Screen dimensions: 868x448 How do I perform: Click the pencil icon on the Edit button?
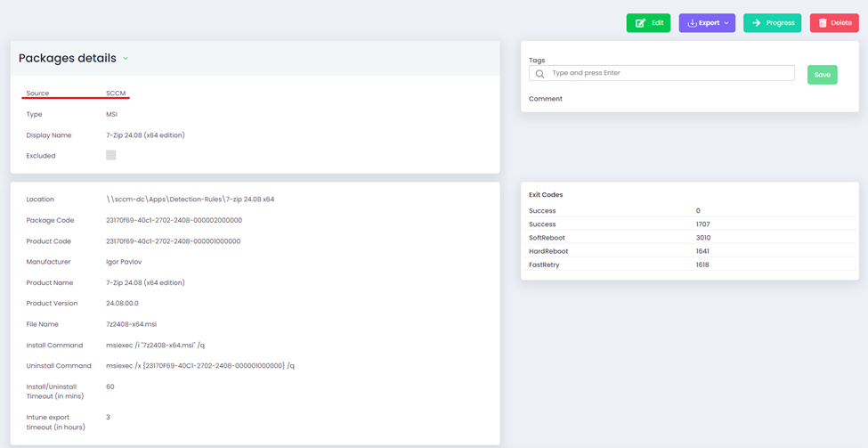(640, 23)
